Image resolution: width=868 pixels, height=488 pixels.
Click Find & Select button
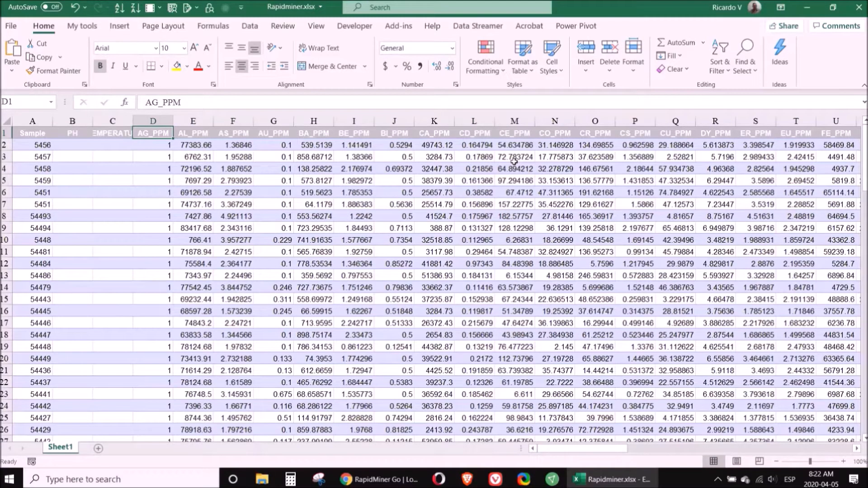[745, 57]
